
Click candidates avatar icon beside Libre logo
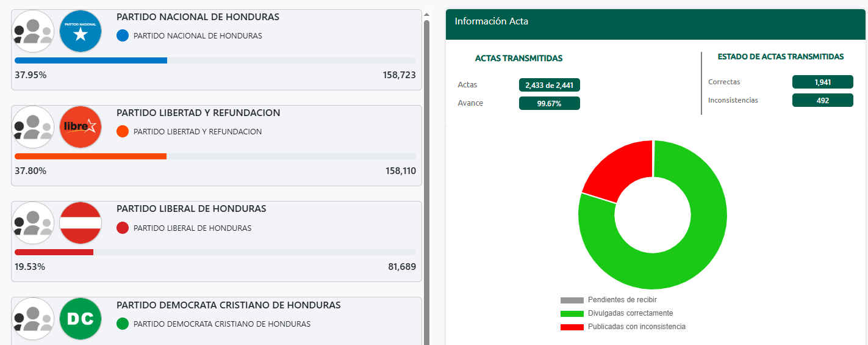pyautogui.click(x=34, y=127)
